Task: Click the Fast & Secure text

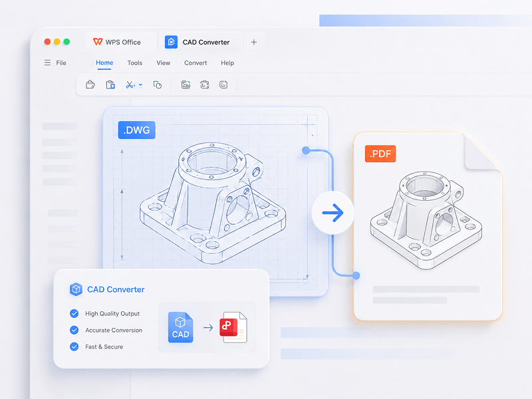Action: [104, 346]
